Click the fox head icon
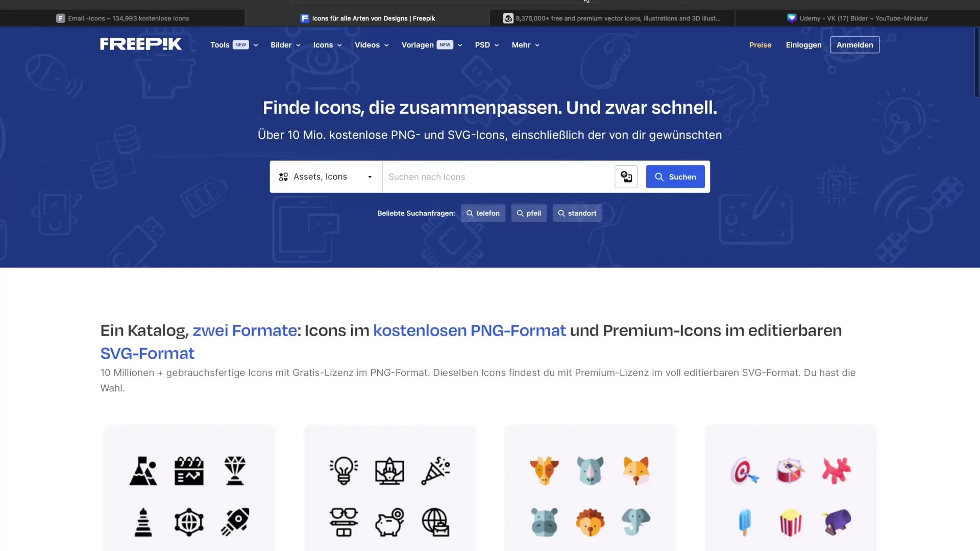Image resolution: width=980 pixels, height=551 pixels. (636, 470)
